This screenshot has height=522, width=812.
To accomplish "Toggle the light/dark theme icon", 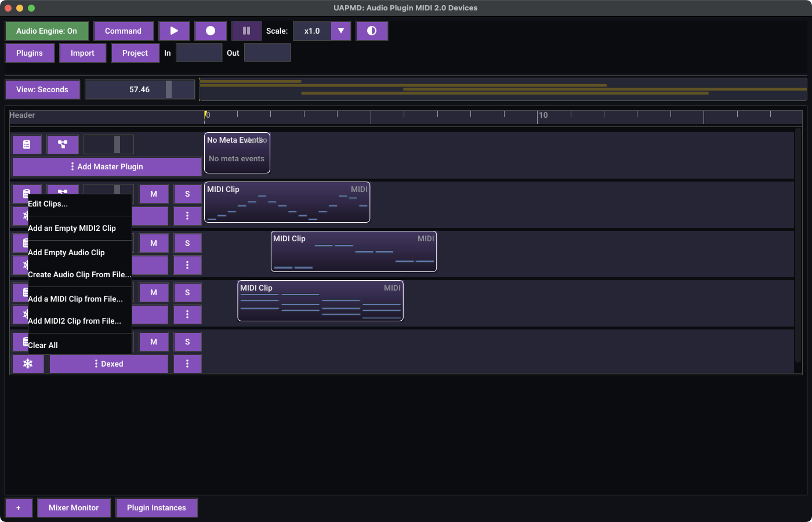I will click(372, 31).
